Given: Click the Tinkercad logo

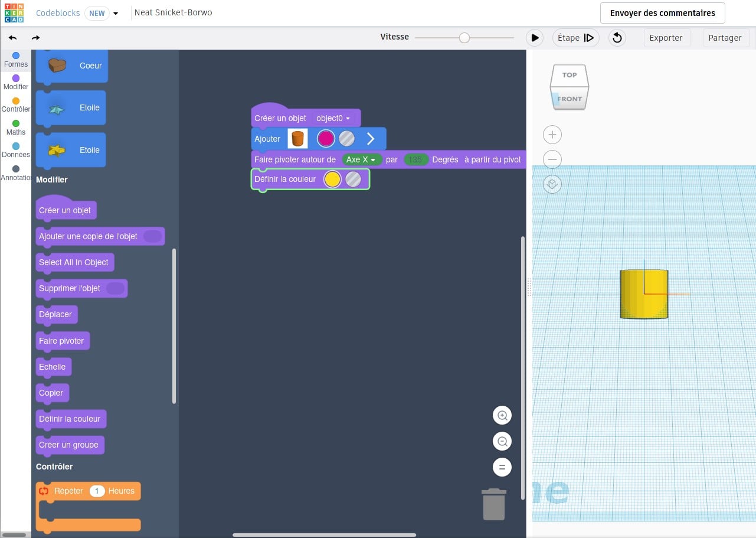Looking at the screenshot, I should 14,13.
